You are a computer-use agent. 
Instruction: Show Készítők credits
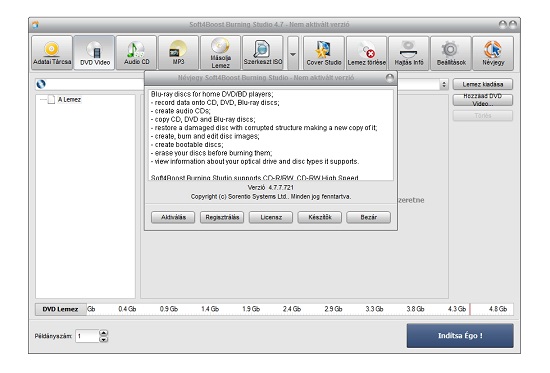pyautogui.click(x=320, y=217)
